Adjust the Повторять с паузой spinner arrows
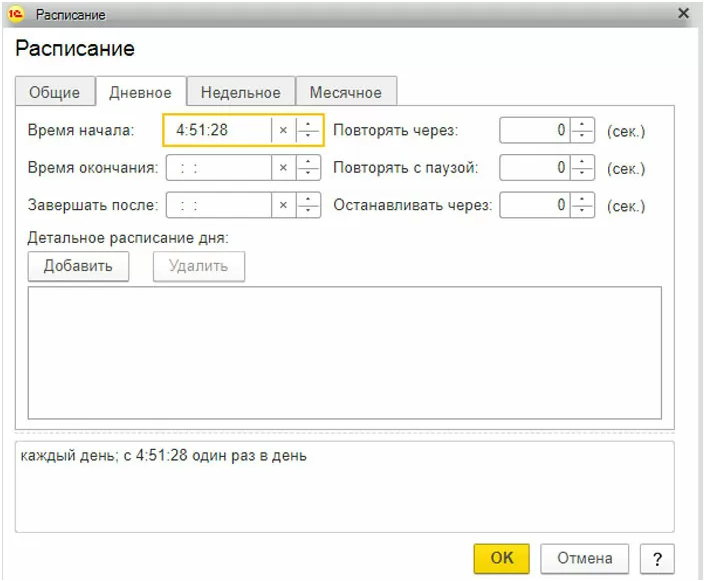The width and height of the screenshot is (704, 581). 583,168
